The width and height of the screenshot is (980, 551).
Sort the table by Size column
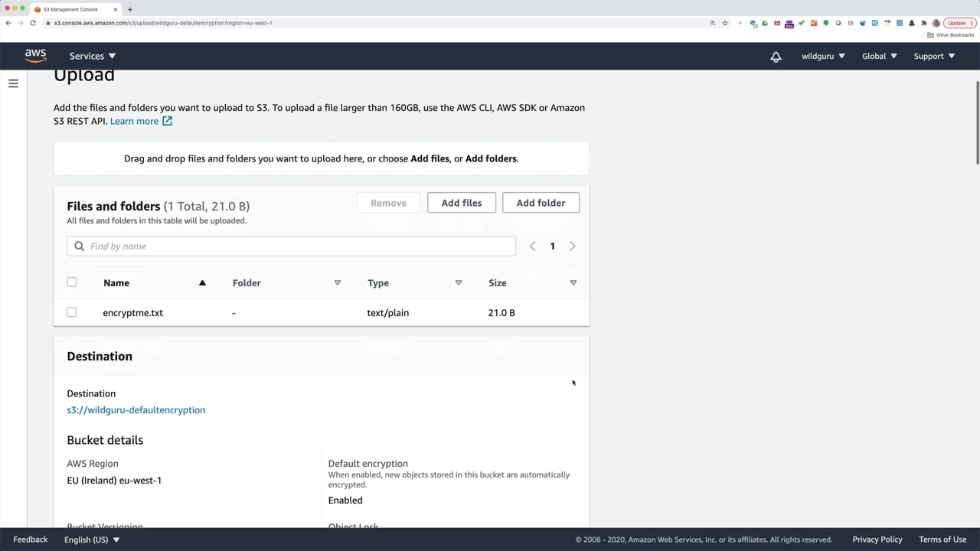[532, 283]
